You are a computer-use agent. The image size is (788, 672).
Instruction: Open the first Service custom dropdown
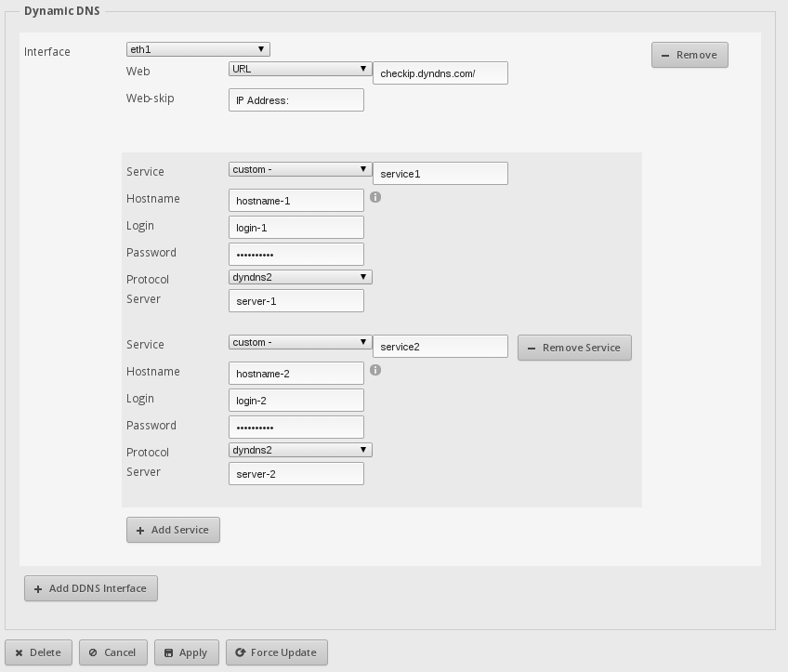[x=300, y=169]
